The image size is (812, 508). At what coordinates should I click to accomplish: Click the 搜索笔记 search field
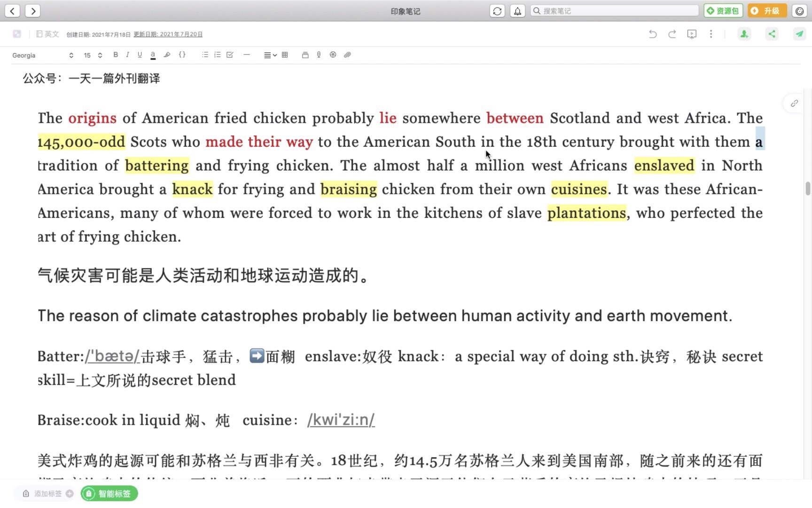615,11
